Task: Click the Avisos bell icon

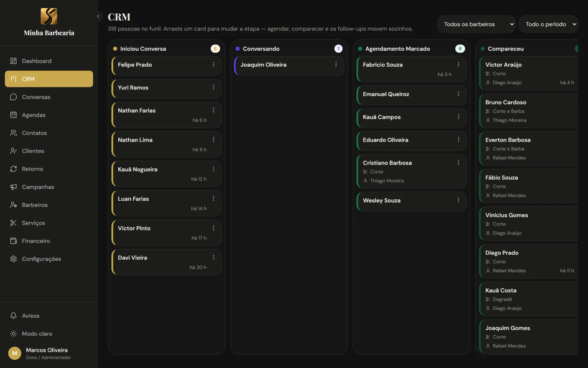Action: click(14, 316)
